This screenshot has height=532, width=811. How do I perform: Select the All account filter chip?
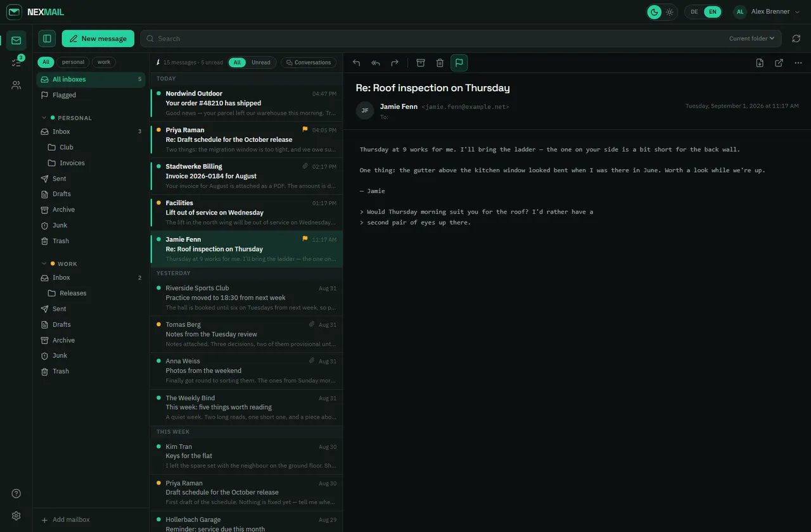(46, 62)
